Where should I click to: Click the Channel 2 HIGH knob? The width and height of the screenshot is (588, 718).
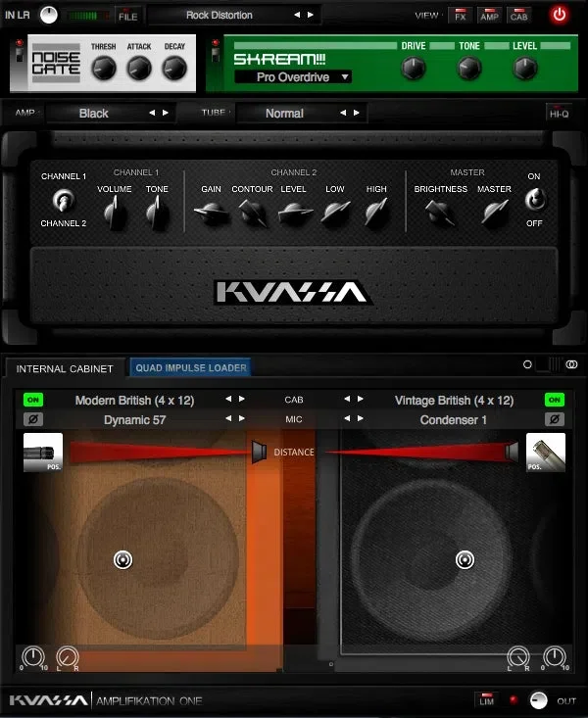pos(376,213)
